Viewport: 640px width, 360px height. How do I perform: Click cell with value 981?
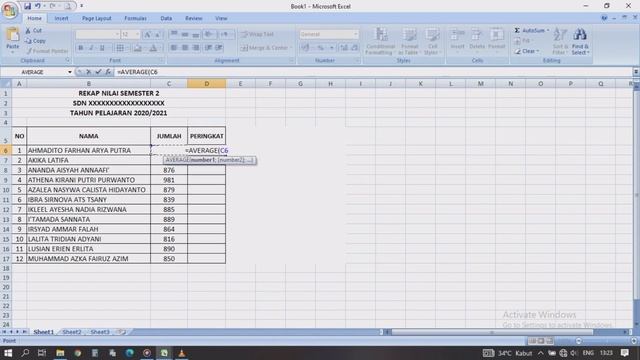tap(169, 180)
